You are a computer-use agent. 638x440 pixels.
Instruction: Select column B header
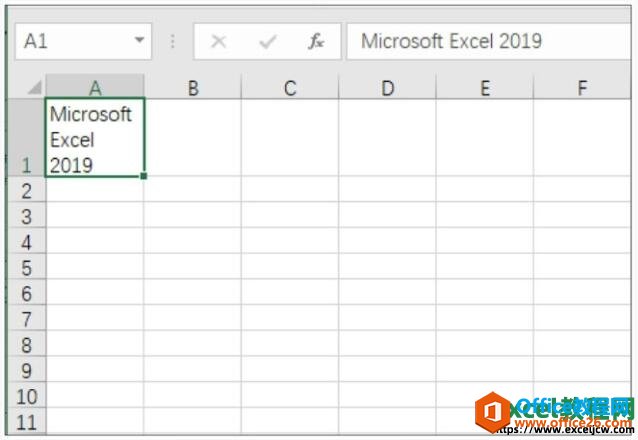[192, 87]
